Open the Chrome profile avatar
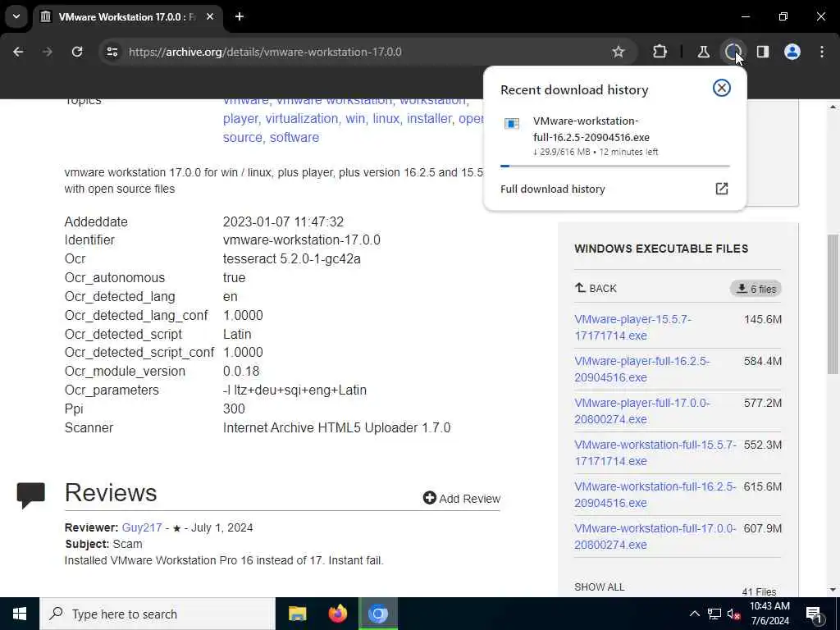The width and height of the screenshot is (840, 630). tap(792, 52)
